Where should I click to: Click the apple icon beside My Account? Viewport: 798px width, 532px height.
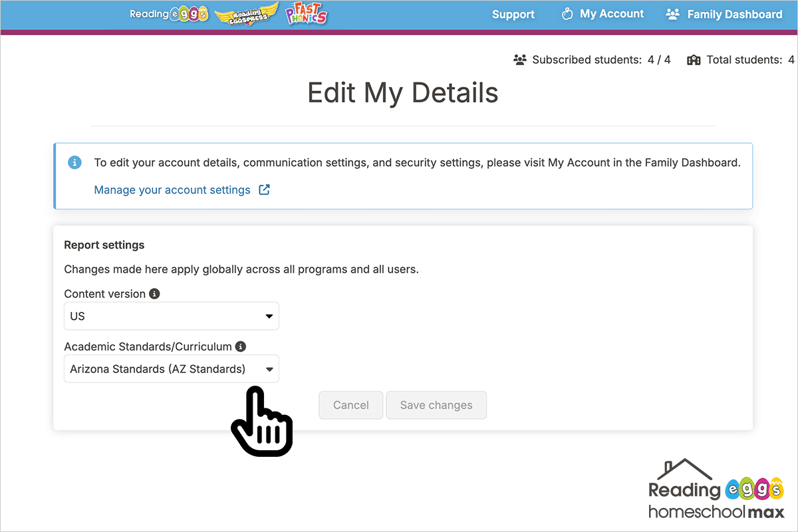(x=567, y=14)
